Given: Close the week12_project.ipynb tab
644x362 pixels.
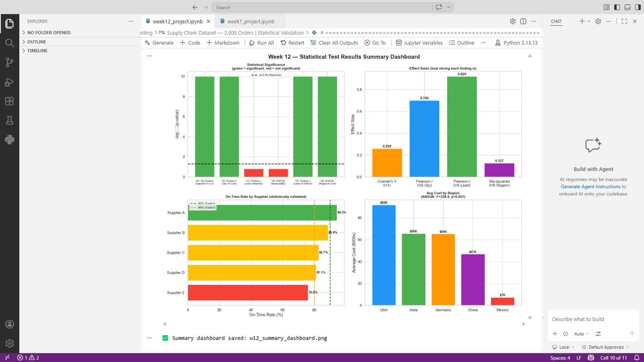Looking at the screenshot, I should (x=208, y=21).
